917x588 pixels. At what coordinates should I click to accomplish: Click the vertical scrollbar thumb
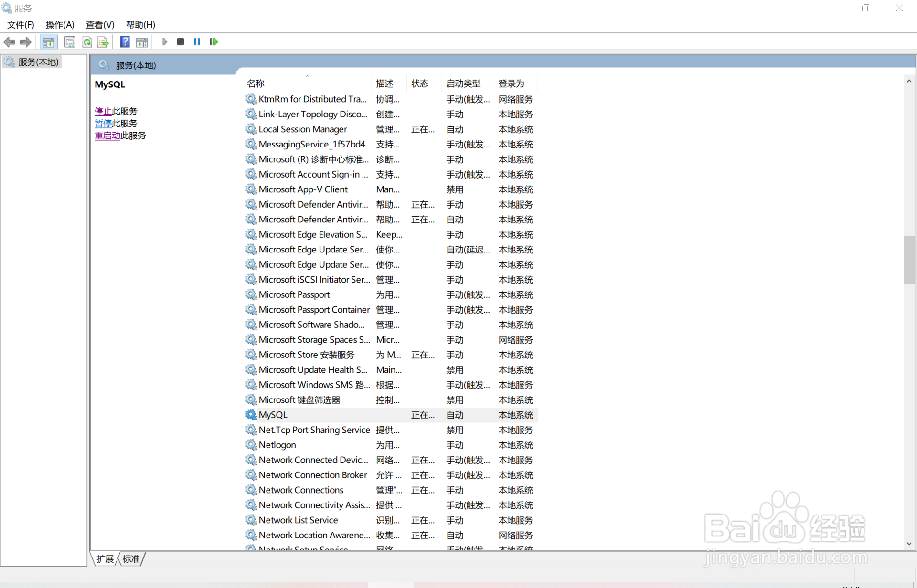coord(909,260)
